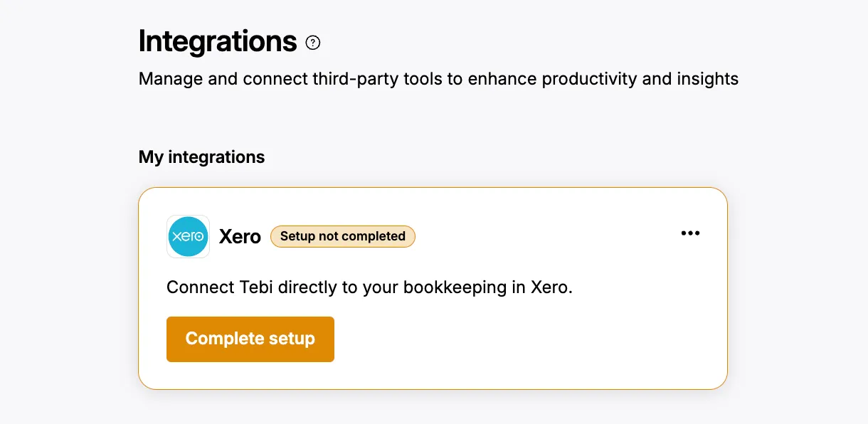868x424 pixels.
Task: Click the help question mark icon beside Integrations
Action: (313, 43)
